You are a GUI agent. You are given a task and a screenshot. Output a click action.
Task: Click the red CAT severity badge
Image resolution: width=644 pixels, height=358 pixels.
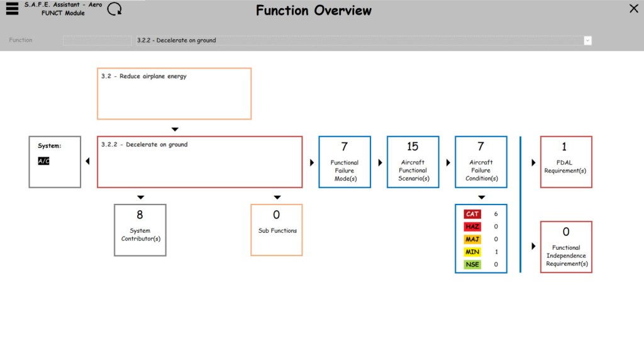point(472,214)
